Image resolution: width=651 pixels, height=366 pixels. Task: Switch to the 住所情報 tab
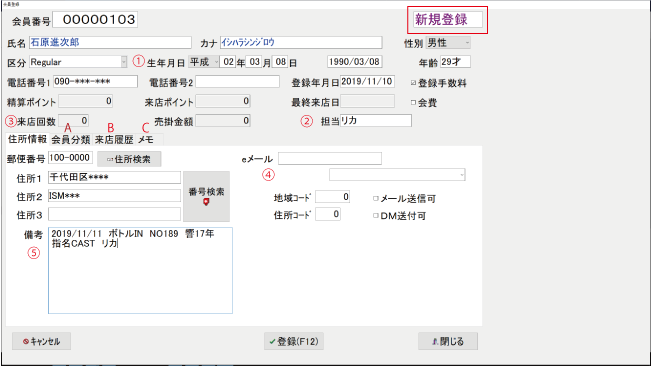point(27,139)
